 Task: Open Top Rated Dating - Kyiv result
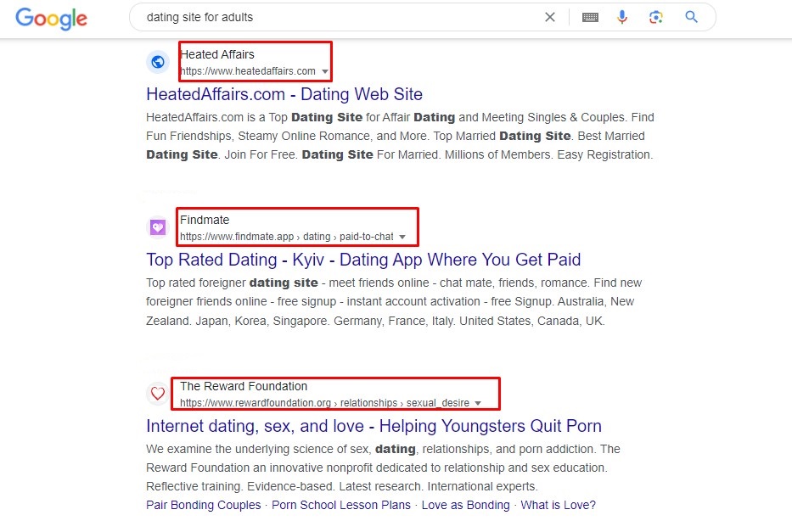pos(363,260)
